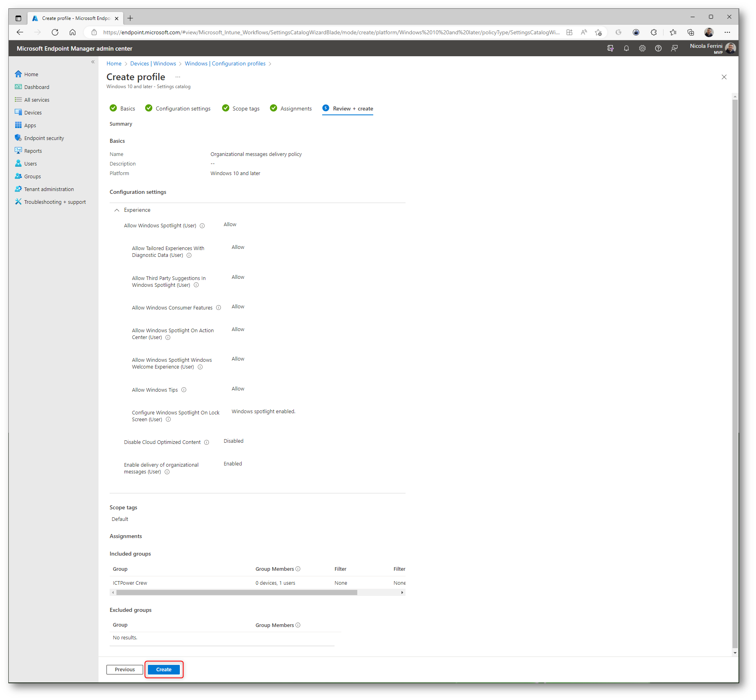
Task: Open Home in the sidebar
Action: click(31, 74)
